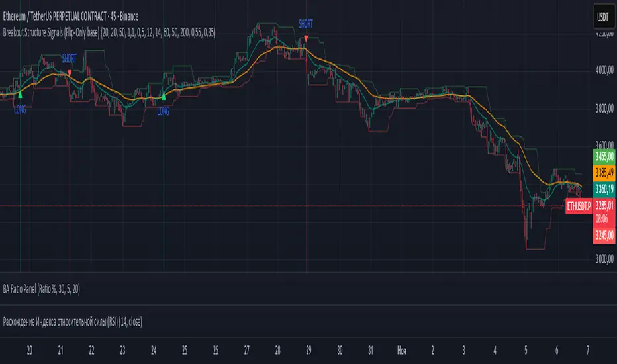Click the SHORT signal marker near date 29
This screenshot has height=364, width=617.
coord(306,24)
